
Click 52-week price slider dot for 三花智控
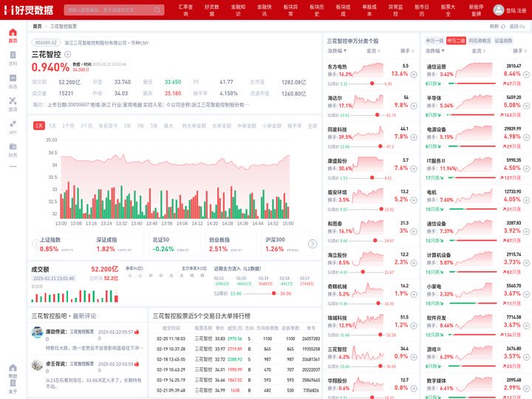tap(273, 293)
